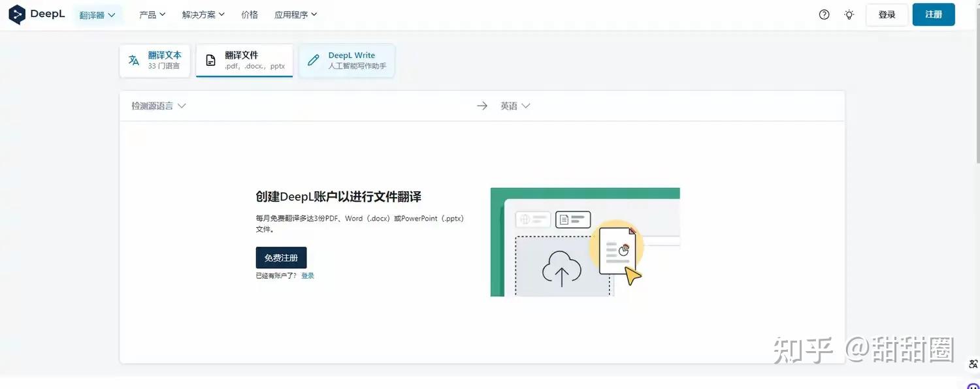Switch to the DeepL Write tab

(346, 61)
